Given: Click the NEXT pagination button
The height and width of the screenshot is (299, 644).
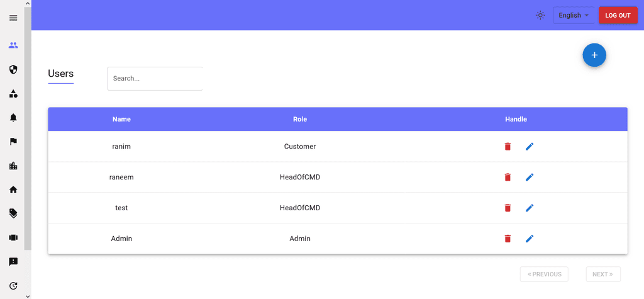Looking at the screenshot, I should coord(603,274).
